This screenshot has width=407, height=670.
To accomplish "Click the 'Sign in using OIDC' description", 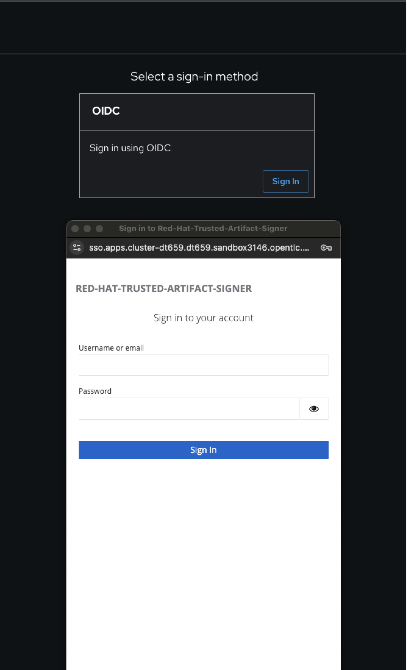I will pyautogui.click(x=130, y=148).
